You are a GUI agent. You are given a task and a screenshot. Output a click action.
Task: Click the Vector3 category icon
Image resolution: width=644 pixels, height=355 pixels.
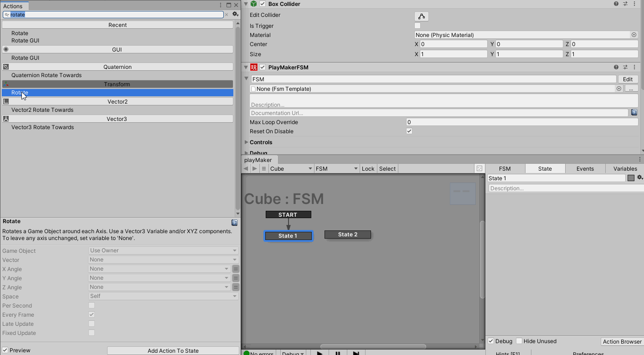tap(6, 119)
